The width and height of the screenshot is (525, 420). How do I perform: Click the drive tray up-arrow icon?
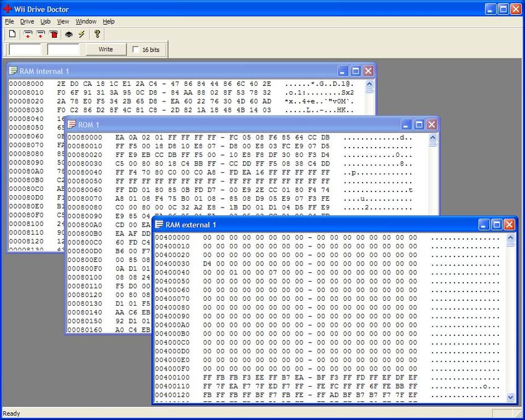coord(41,34)
